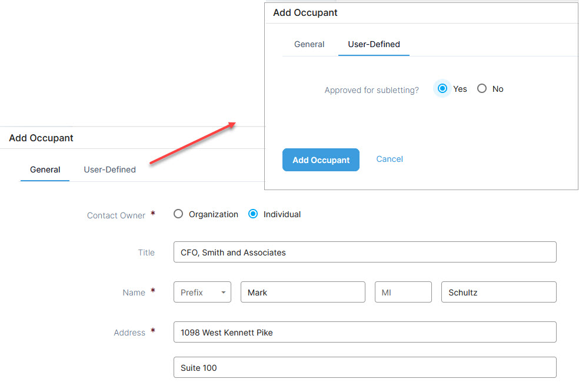Image resolution: width=579 pixels, height=392 pixels.
Task: Choose Yes for Approved for subletting
Action: [x=442, y=89]
